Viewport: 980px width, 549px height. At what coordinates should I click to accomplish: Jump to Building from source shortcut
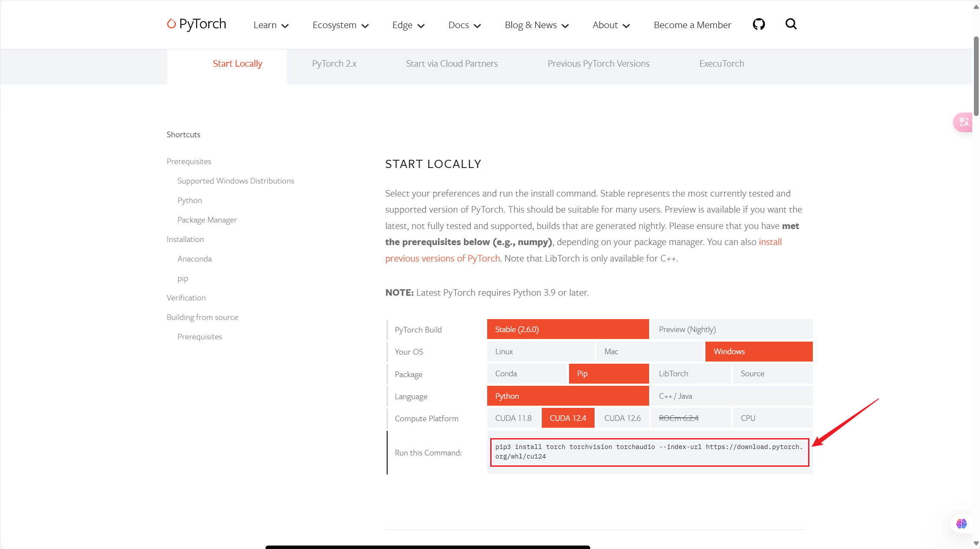tap(202, 317)
